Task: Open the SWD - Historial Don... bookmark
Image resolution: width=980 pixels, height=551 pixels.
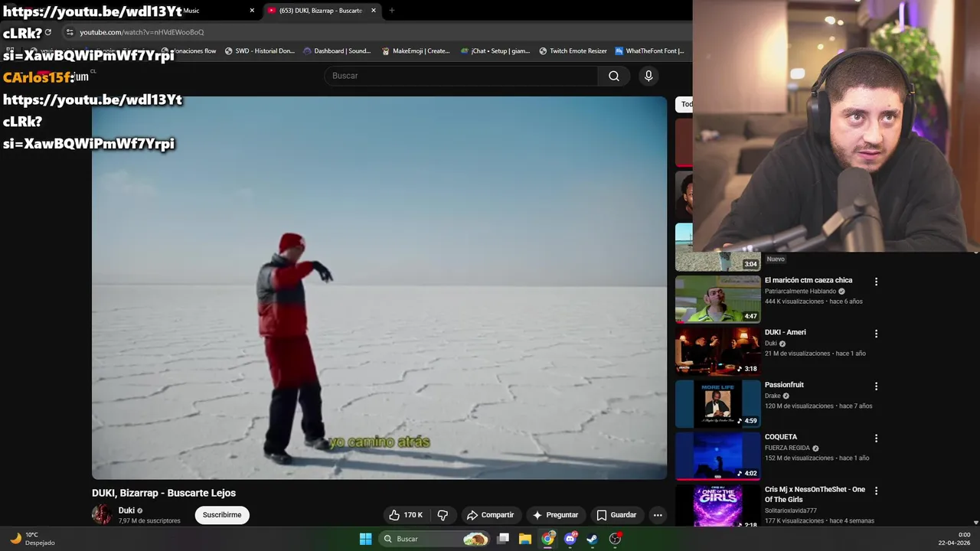Action: click(260, 51)
